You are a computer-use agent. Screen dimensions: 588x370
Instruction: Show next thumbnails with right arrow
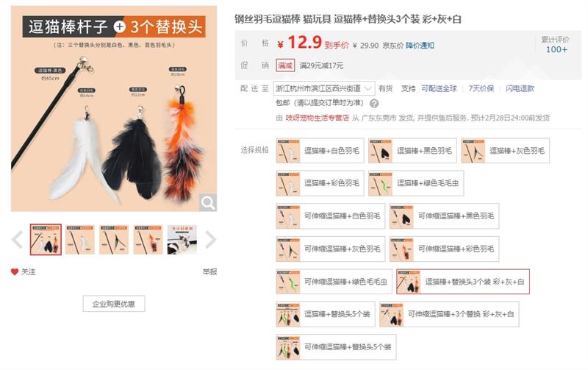pyautogui.click(x=211, y=240)
